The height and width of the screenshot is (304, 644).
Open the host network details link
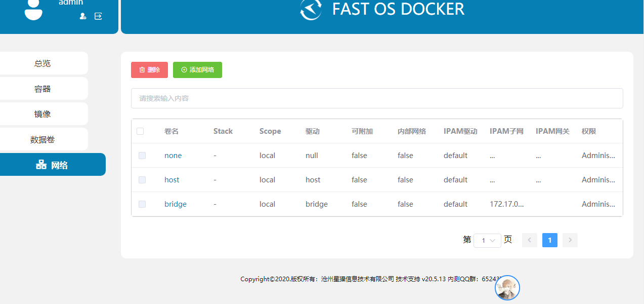tap(171, 179)
